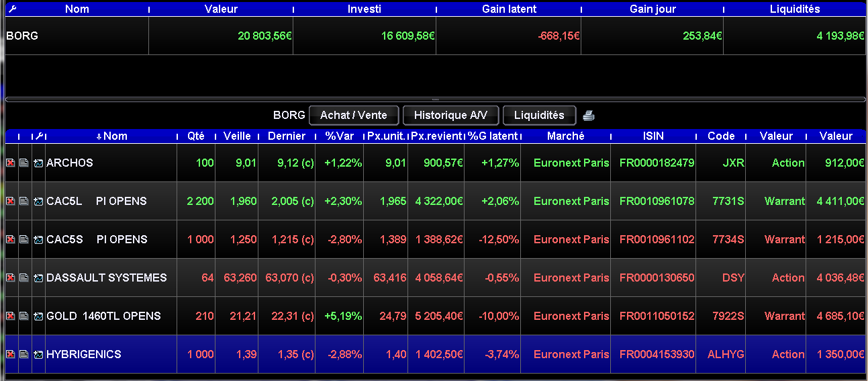The width and height of the screenshot is (868, 381).
Task: Select the CAC5L PI OPENS position
Action: pyautogui.click(x=97, y=202)
